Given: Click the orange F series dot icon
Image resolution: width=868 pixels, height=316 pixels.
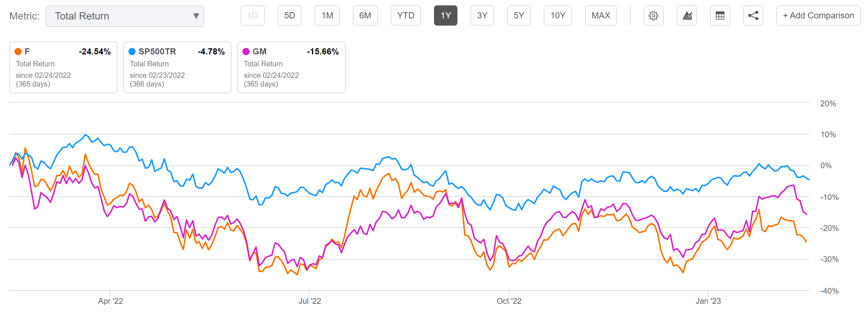Looking at the screenshot, I should click(x=18, y=51).
